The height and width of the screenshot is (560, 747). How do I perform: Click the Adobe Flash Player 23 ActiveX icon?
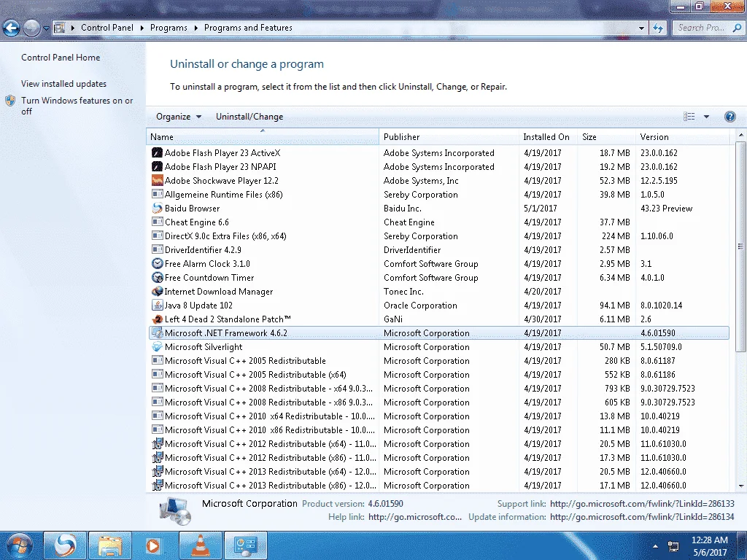tap(158, 153)
